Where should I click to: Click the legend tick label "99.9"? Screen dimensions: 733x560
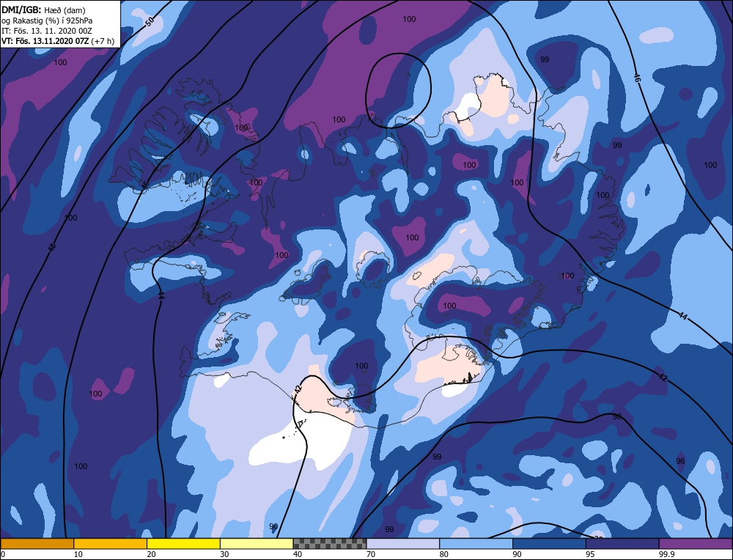tap(666, 554)
